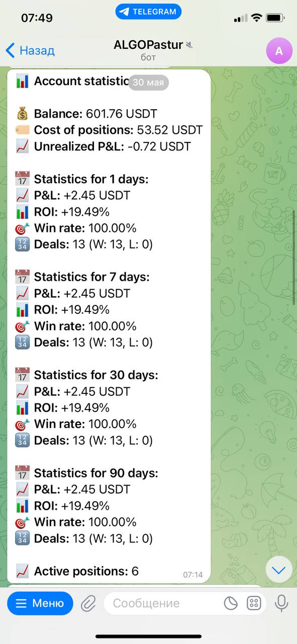
Task: Tap the Account statistics chart emoji
Action: pyautogui.click(x=22, y=81)
